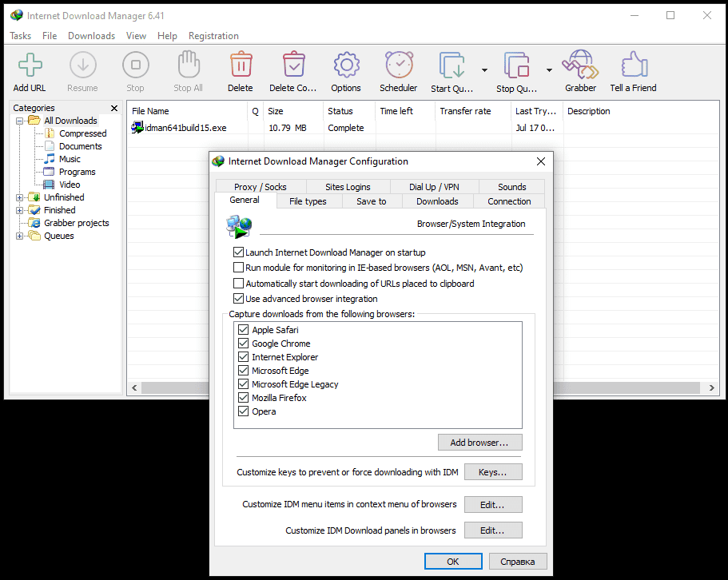Image resolution: width=728 pixels, height=580 pixels.
Task: Enable auto download of clipboard URLs
Action: click(238, 283)
